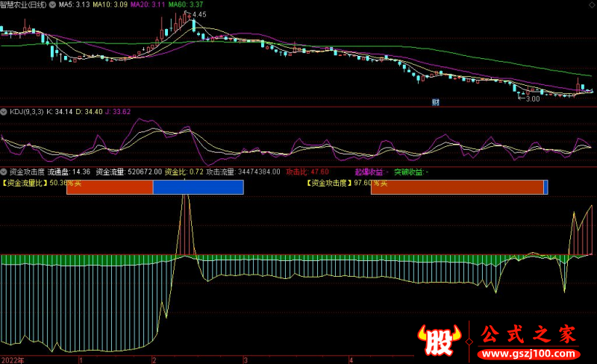Click the 4.45 high price marker
597x364 pixels.
(199, 15)
